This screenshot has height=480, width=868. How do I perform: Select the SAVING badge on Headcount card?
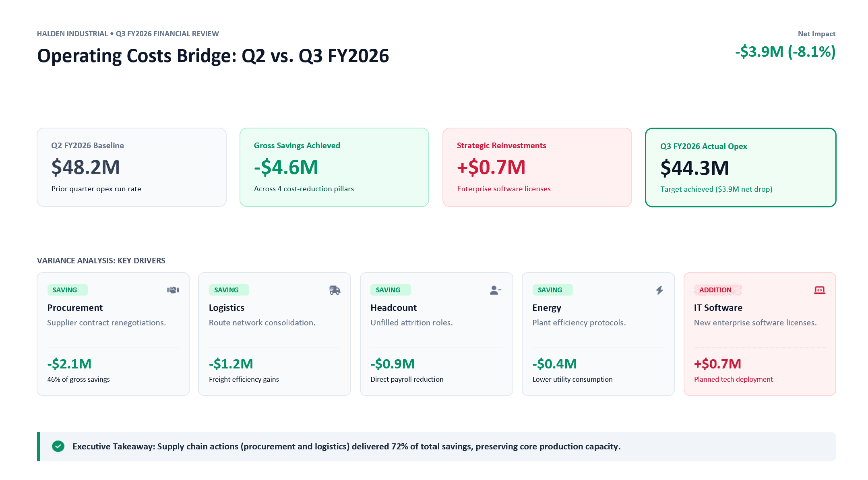[391, 290]
